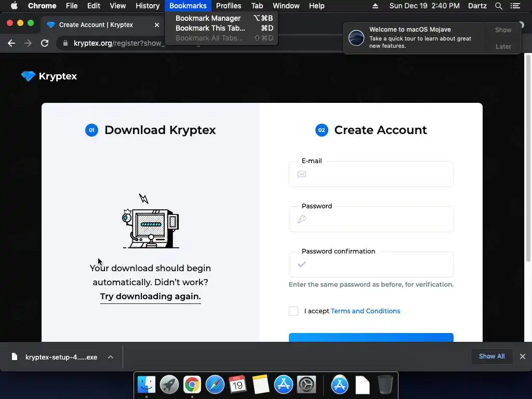Open System Preferences gear in Dock
This screenshot has width=532, height=399.
[x=307, y=385]
